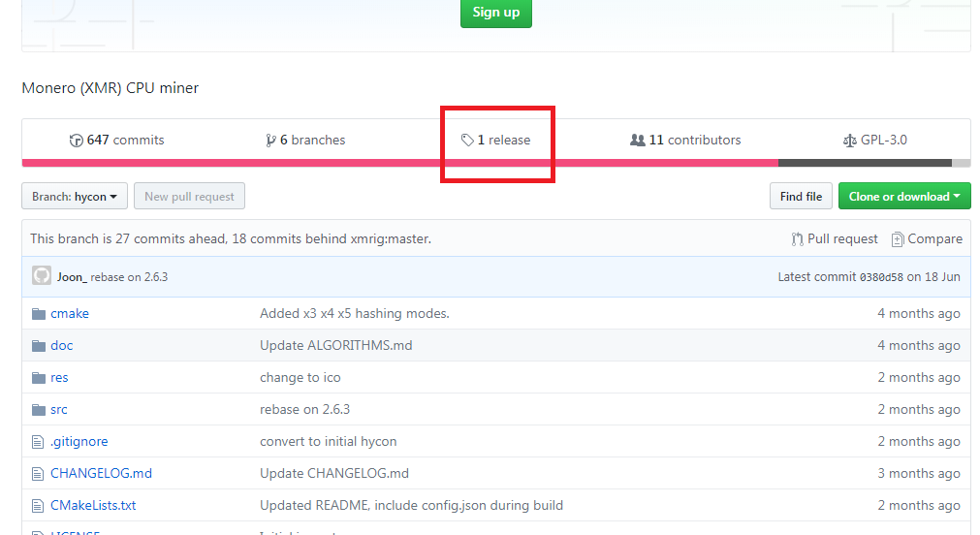Click the pull request icon
The height and width of the screenshot is (535, 980).
click(797, 239)
